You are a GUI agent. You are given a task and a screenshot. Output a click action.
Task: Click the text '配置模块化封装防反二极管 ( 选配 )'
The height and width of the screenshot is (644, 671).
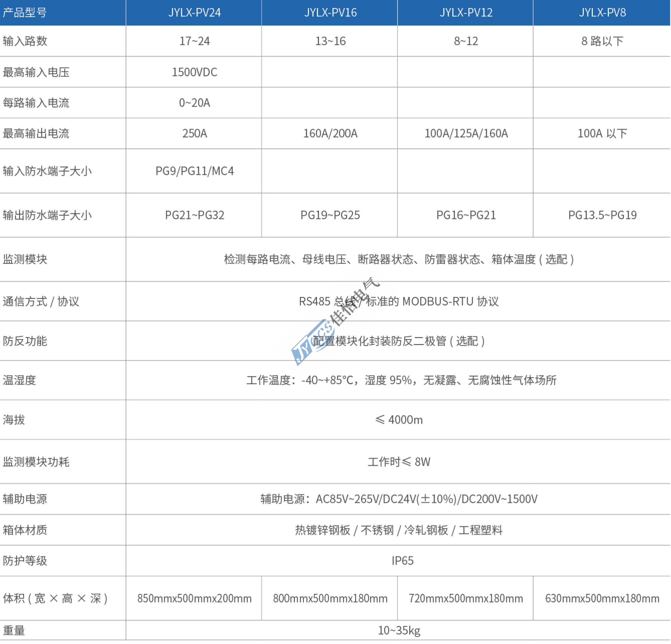[x=399, y=341]
